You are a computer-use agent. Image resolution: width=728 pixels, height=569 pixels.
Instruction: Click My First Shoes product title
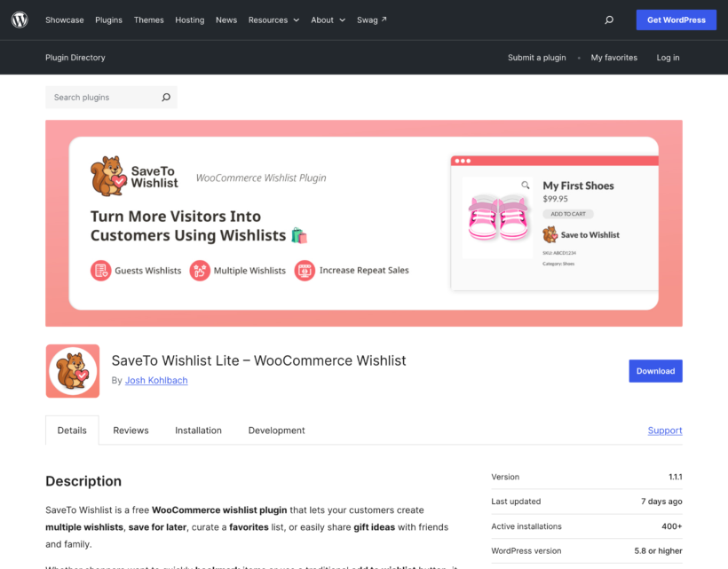[578, 186]
